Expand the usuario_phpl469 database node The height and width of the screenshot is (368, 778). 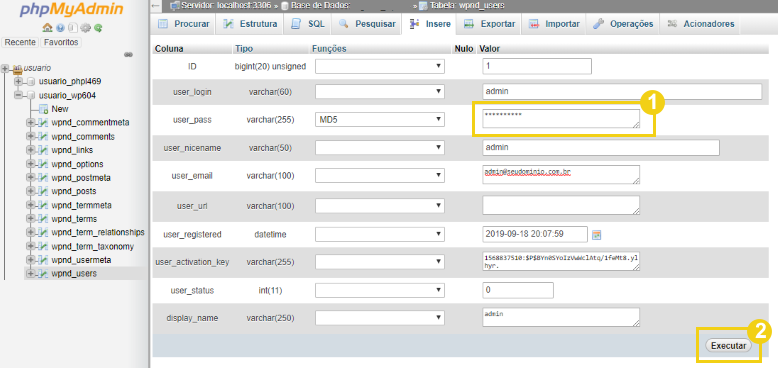[19, 81]
